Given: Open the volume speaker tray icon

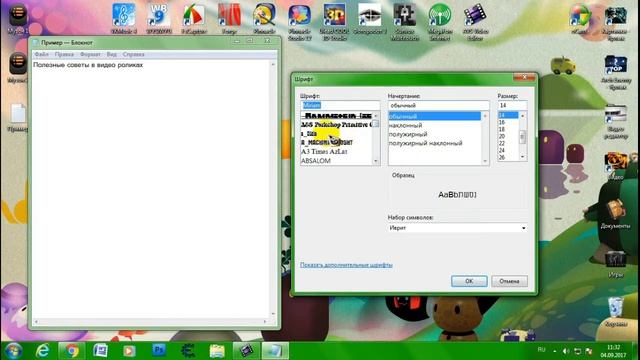Looking at the screenshot, I should (x=566, y=351).
